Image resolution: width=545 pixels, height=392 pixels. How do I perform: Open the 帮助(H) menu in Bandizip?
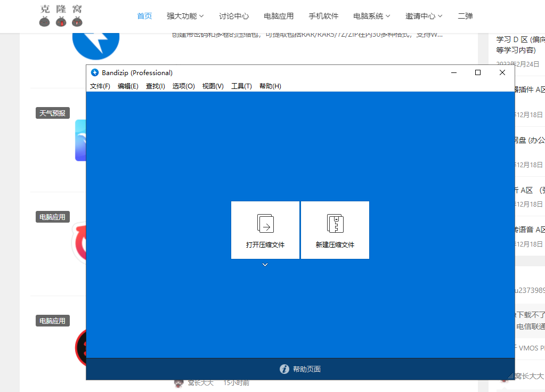pyautogui.click(x=270, y=86)
